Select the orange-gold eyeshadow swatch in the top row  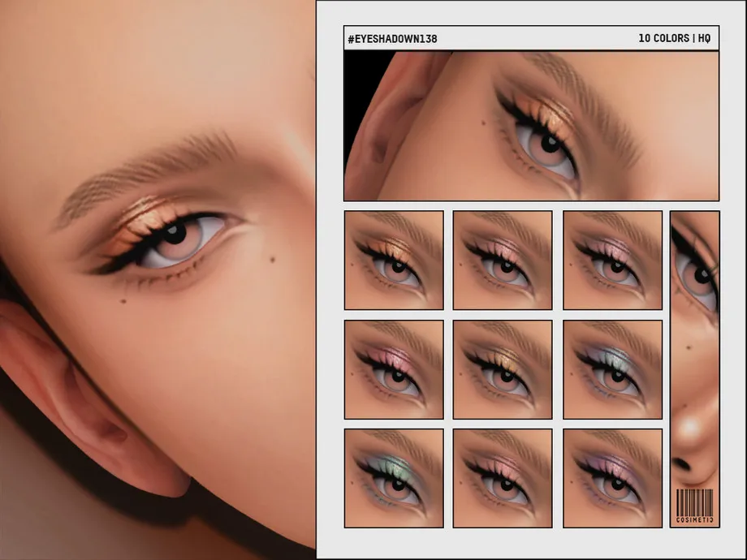click(x=394, y=260)
